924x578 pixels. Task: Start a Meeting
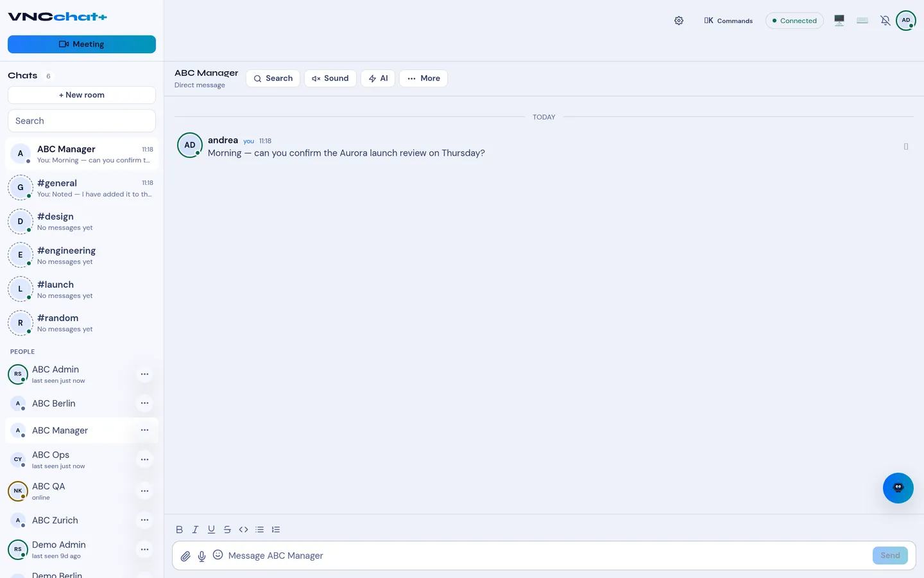81,44
